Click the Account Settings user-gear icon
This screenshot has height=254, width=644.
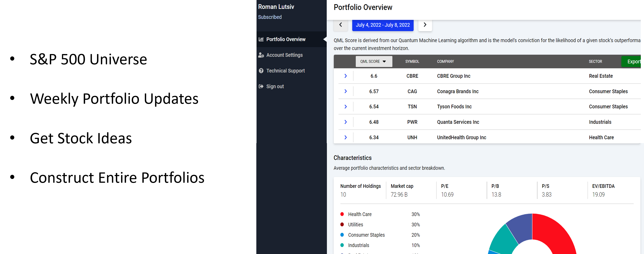[261, 55]
